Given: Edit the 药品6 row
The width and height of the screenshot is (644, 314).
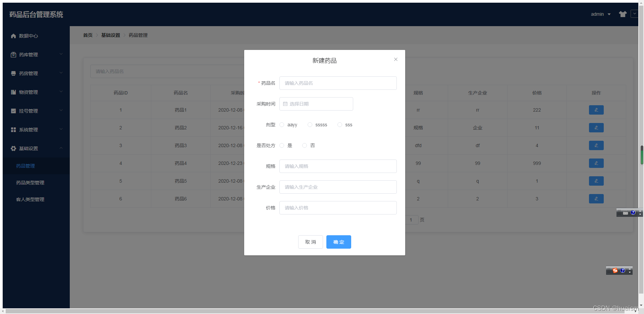Looking at the screenshot, I should pos(596,199).
